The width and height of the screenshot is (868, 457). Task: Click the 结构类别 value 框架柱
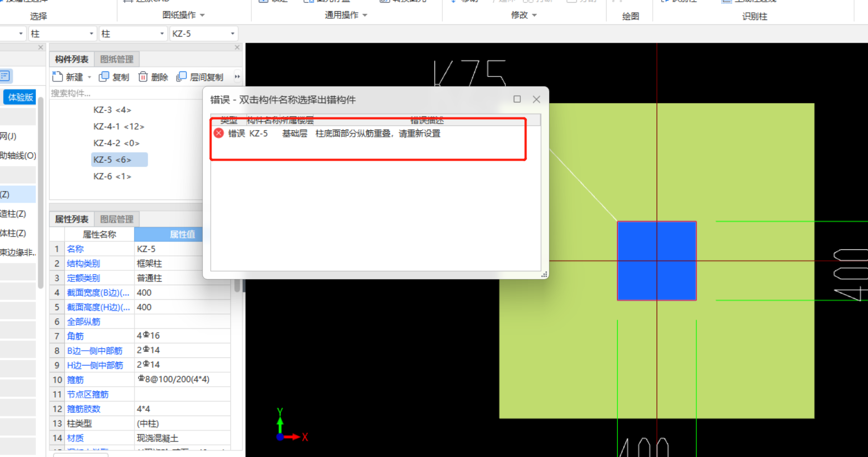coord(182,264)
